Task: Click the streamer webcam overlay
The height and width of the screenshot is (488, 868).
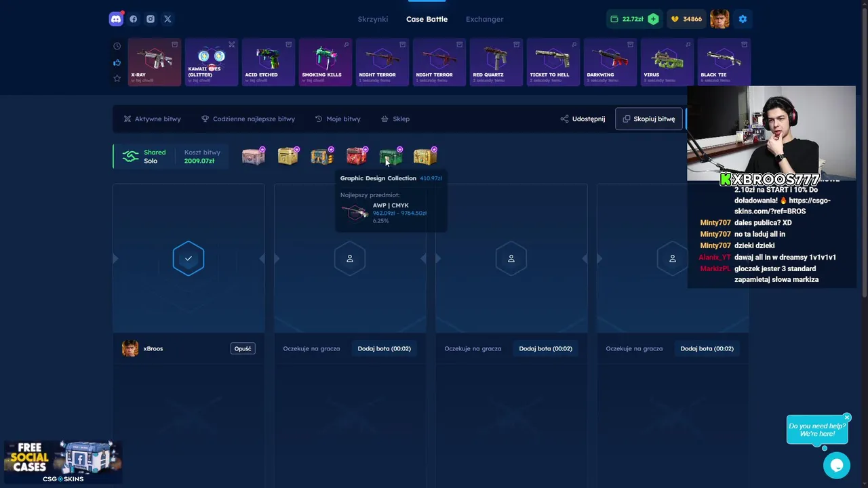Action: pos(771,134)
